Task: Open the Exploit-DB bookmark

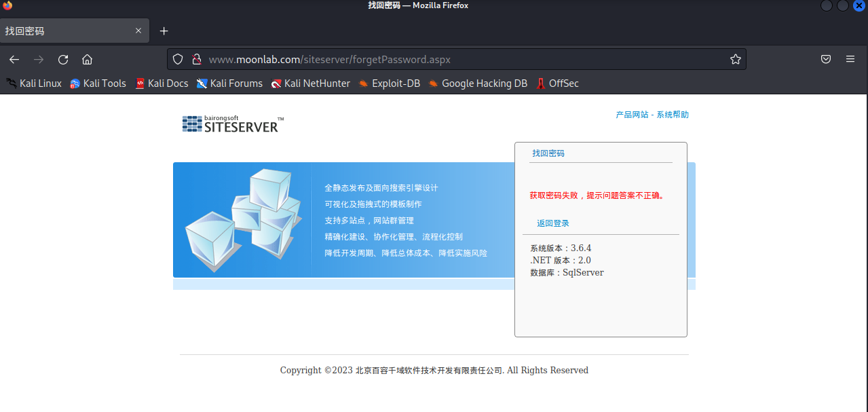Action: click(389, 83)
